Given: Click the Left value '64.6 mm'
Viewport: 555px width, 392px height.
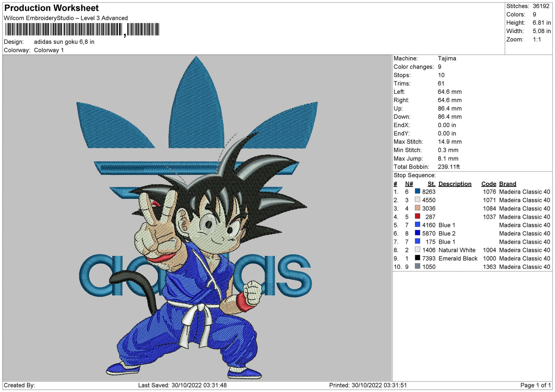Looking at the screenshot, I should click(x=450, y=92).
